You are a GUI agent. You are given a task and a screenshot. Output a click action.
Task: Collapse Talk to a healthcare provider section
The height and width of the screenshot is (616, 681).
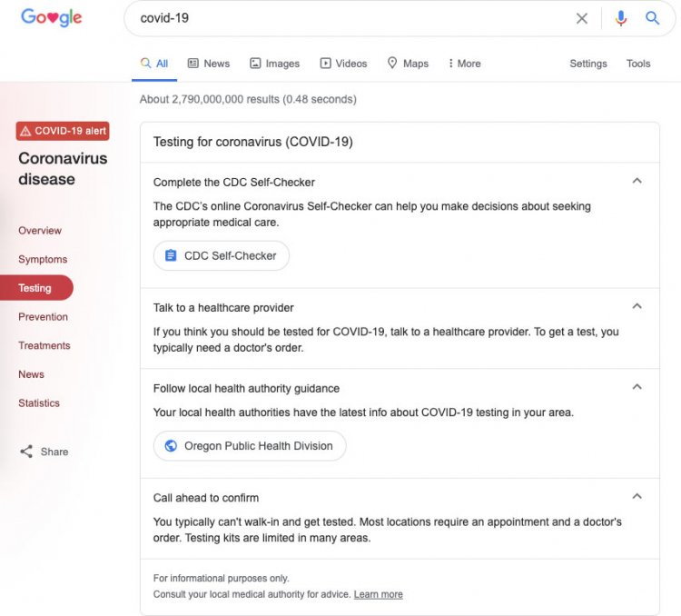tap(637, 306)
